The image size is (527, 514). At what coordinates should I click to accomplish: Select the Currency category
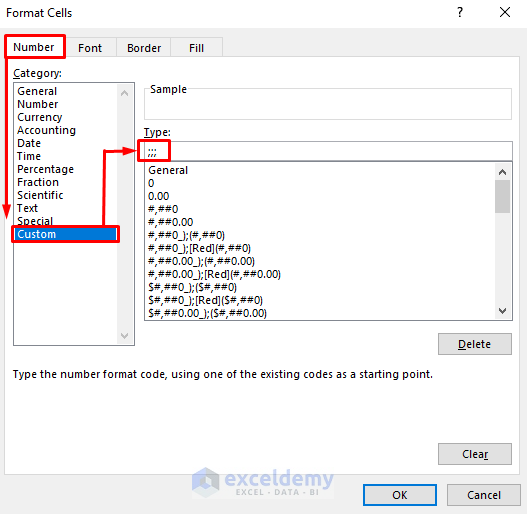(40, 117)
